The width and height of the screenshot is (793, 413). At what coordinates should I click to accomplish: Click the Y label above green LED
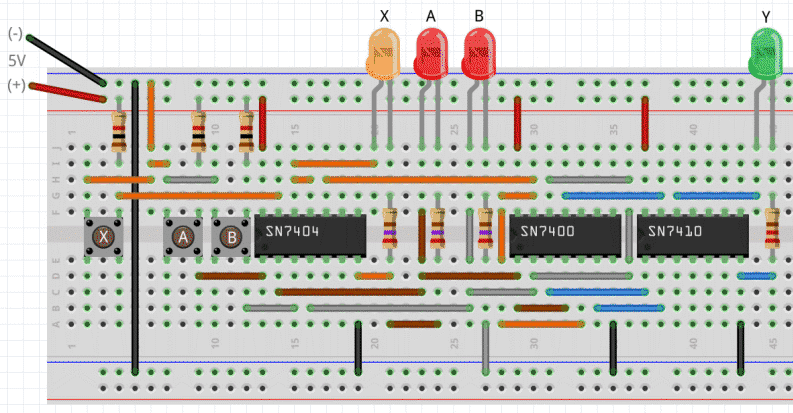coord(765,16)
